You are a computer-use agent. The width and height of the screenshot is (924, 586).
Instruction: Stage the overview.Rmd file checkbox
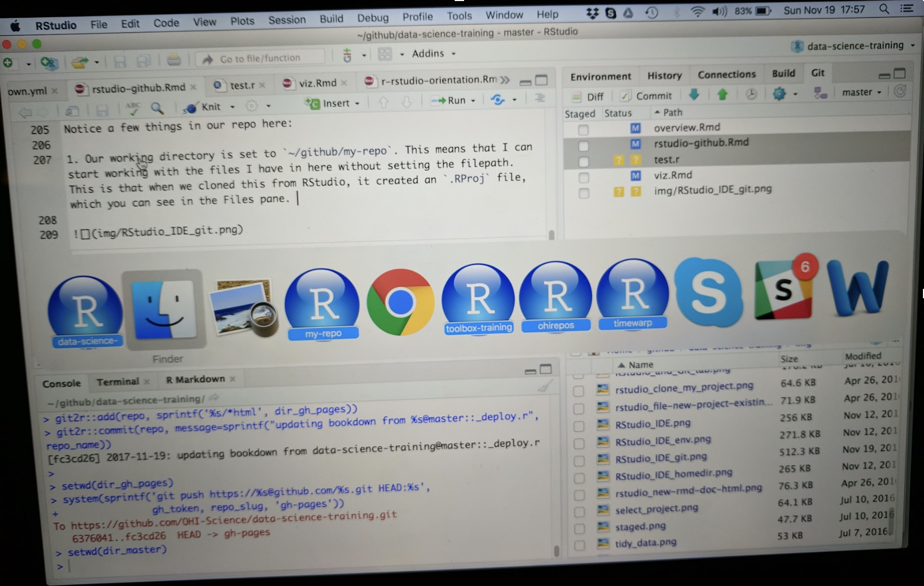tap(583, 130)
